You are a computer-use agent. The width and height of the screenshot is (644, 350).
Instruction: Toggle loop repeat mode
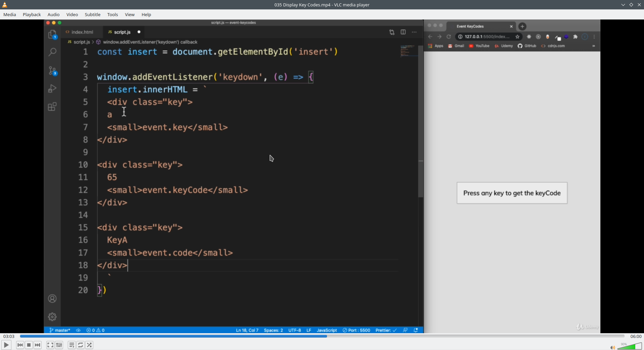80,345
